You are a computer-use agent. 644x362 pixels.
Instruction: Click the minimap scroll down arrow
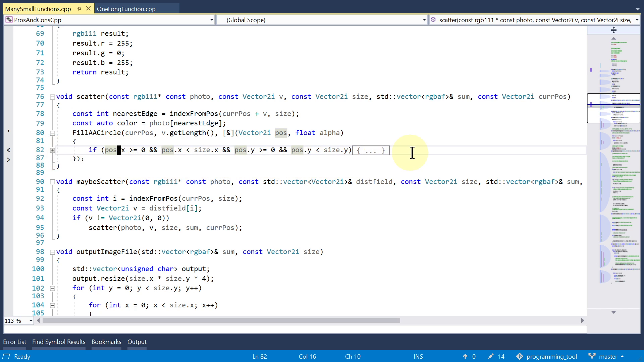click(x=613, y=312)
